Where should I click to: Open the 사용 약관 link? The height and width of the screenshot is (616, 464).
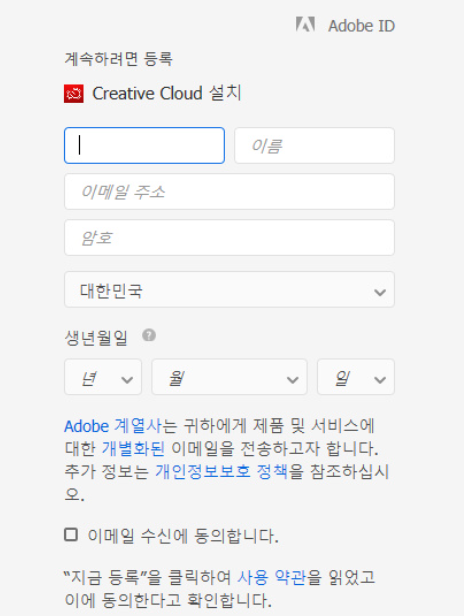[271, 577]
